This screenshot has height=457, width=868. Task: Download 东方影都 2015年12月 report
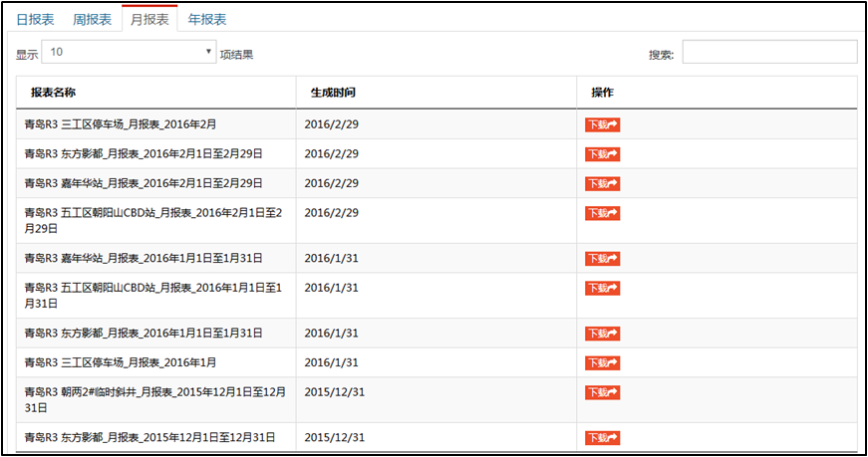coord(602,438)
